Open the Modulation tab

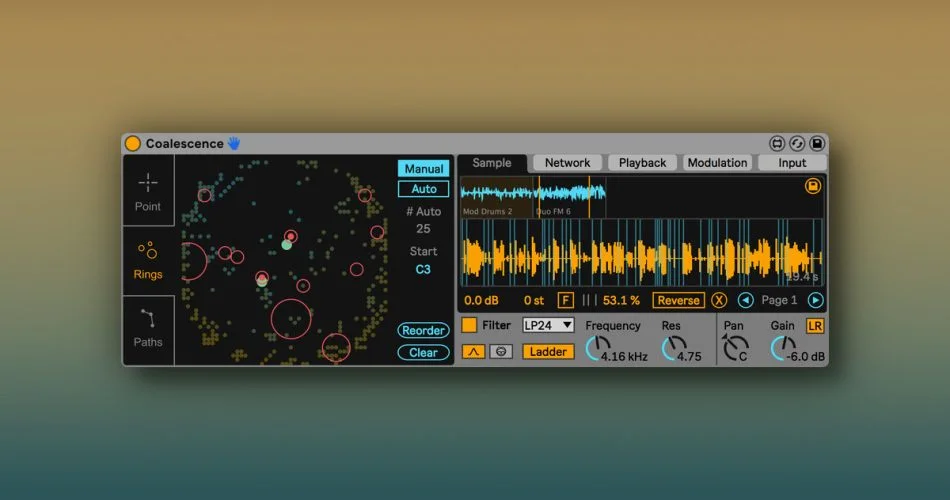pyautogui.click(x=717, y=162)
